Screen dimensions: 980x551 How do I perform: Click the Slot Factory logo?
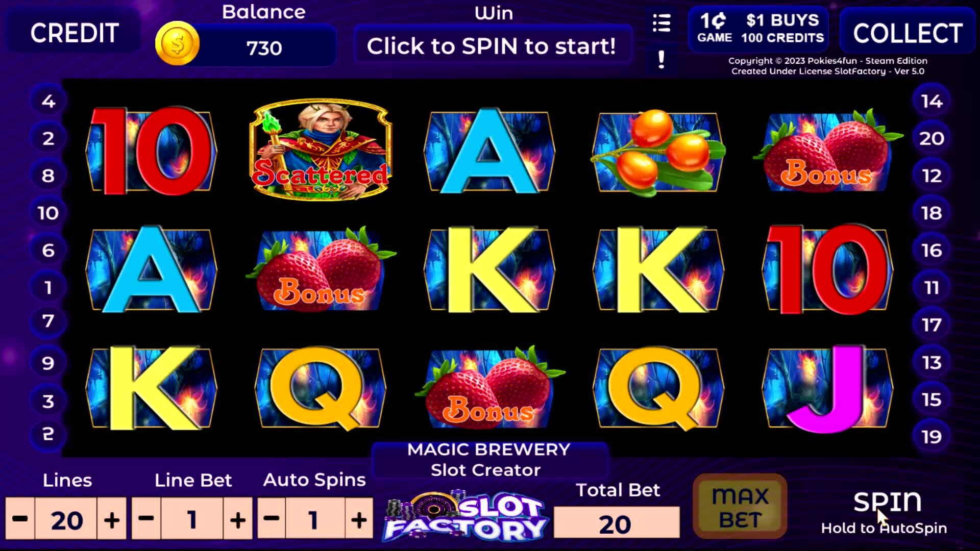pyautogui.click(x=465, y=516)
